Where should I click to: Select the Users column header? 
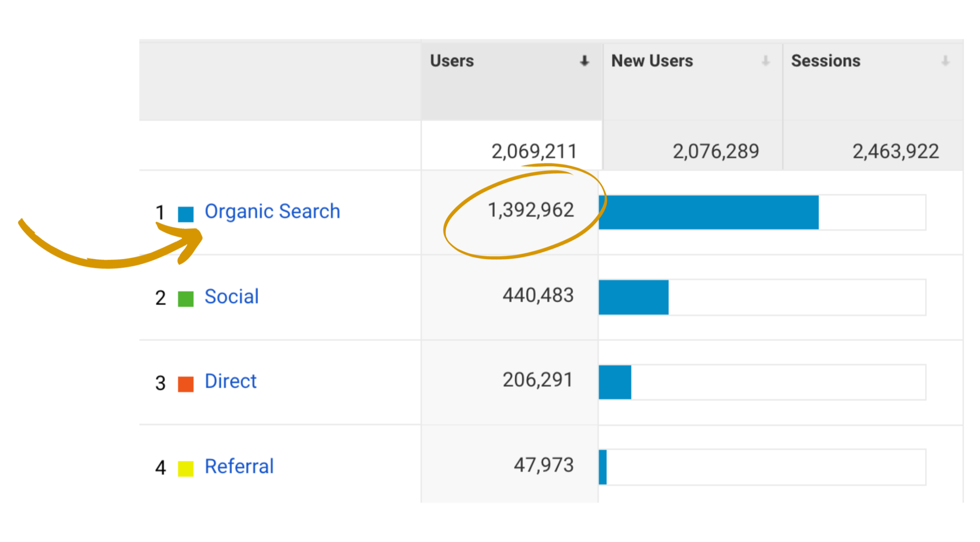[x=452, y=61]
